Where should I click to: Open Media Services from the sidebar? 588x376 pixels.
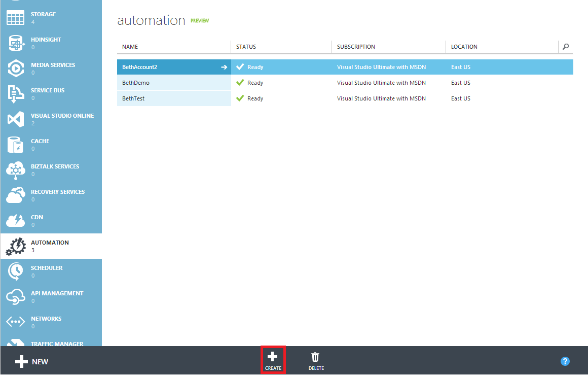[x=15, y=68]
